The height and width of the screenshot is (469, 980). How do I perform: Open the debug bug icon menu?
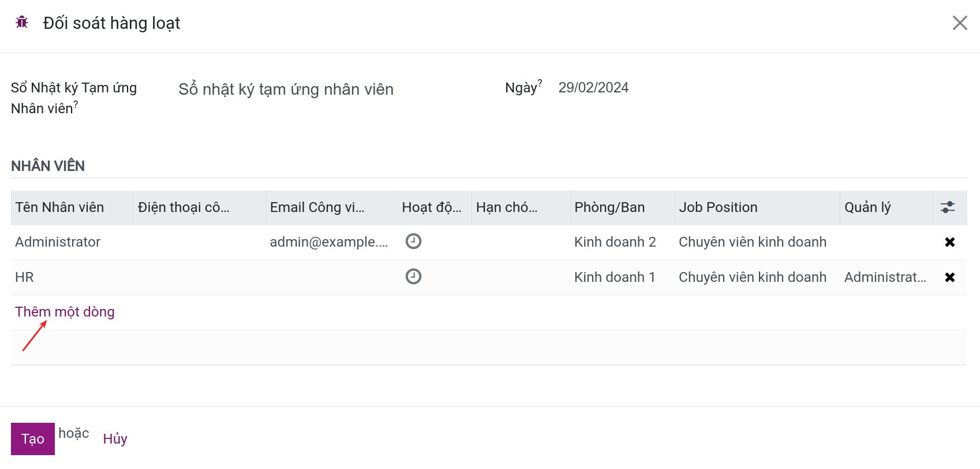[x=22, y=23]
